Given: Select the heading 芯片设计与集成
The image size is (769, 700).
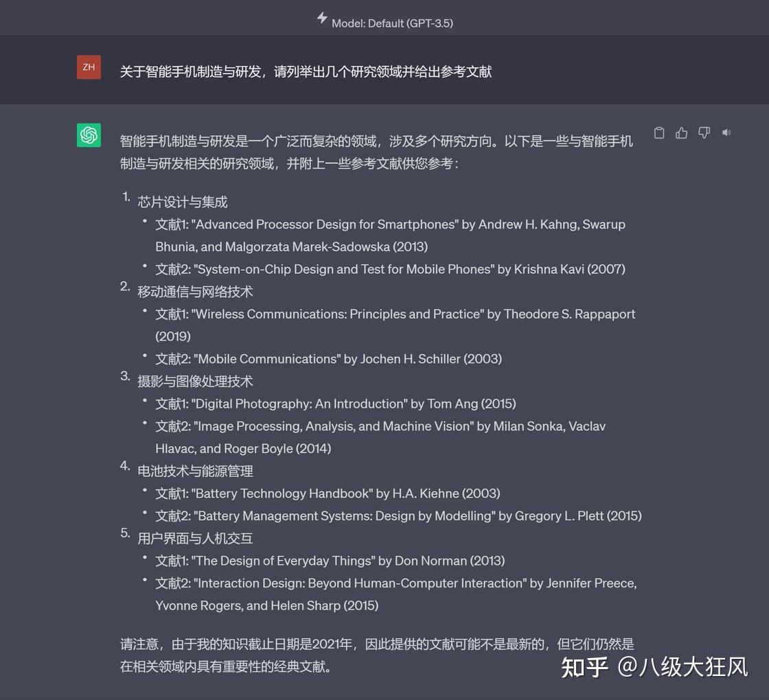Looking at the screenshot, I should tap(183, 202).
